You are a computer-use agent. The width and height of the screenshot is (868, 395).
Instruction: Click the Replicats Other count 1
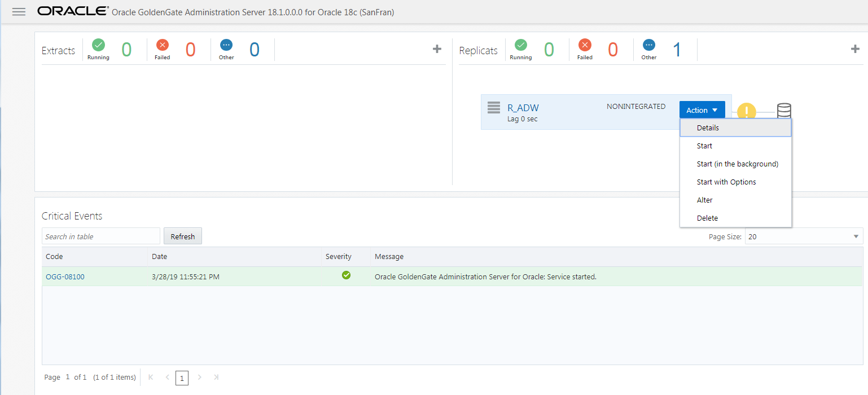pos(677,50)
